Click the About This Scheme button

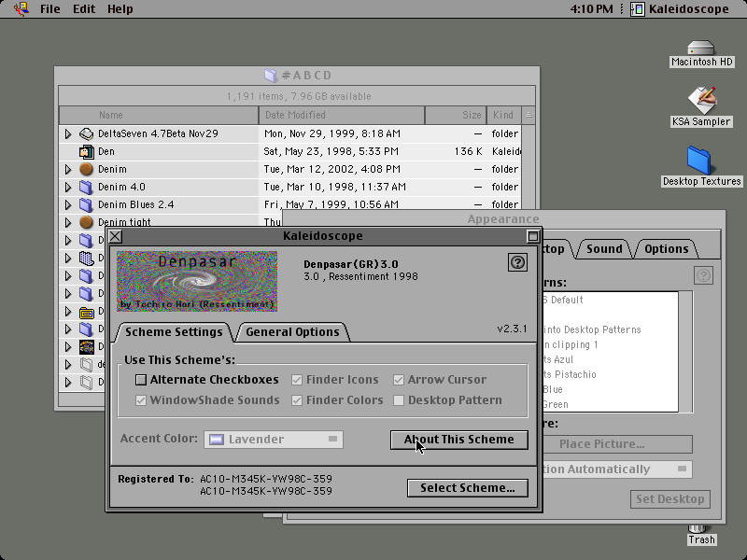tap(459, 440)
